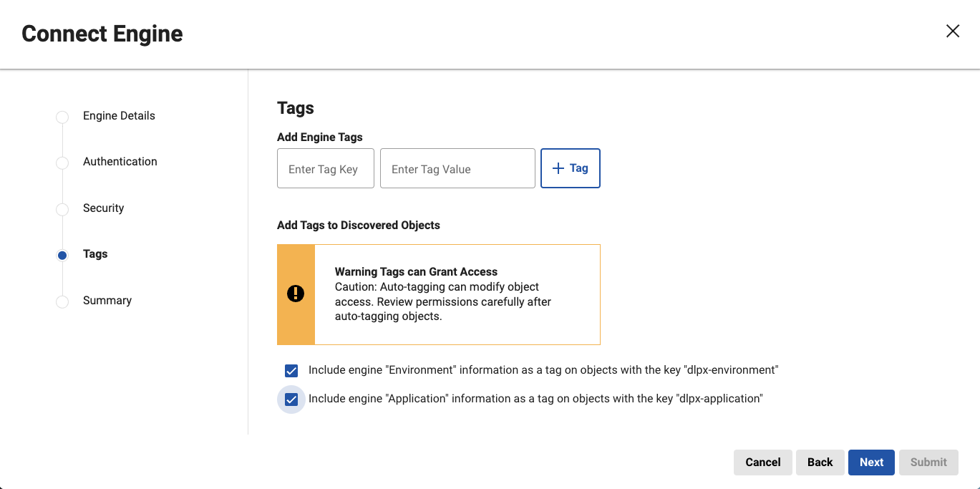
Task: Proceed with the Next button
Action: [x=871, y=463]
